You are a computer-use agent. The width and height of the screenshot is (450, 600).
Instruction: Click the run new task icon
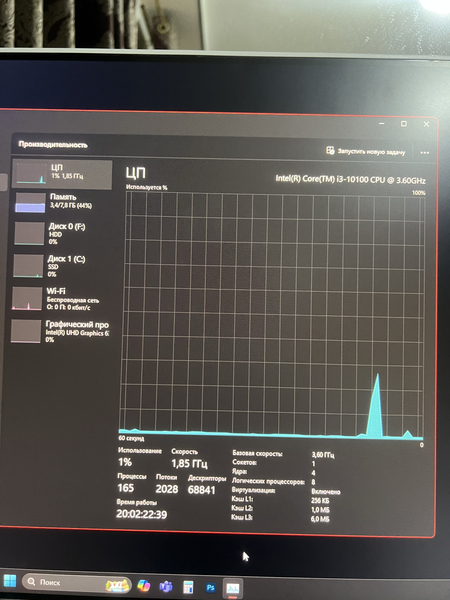pos(330,150)
